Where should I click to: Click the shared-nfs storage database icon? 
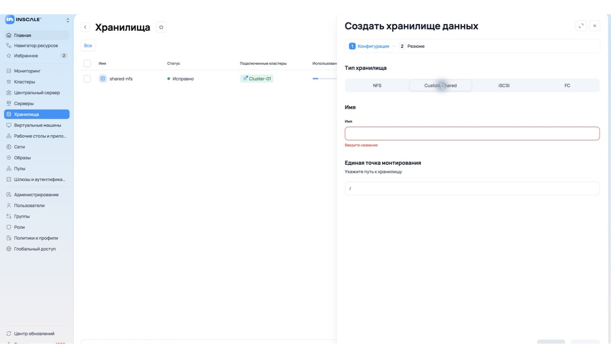pos(103,79)
